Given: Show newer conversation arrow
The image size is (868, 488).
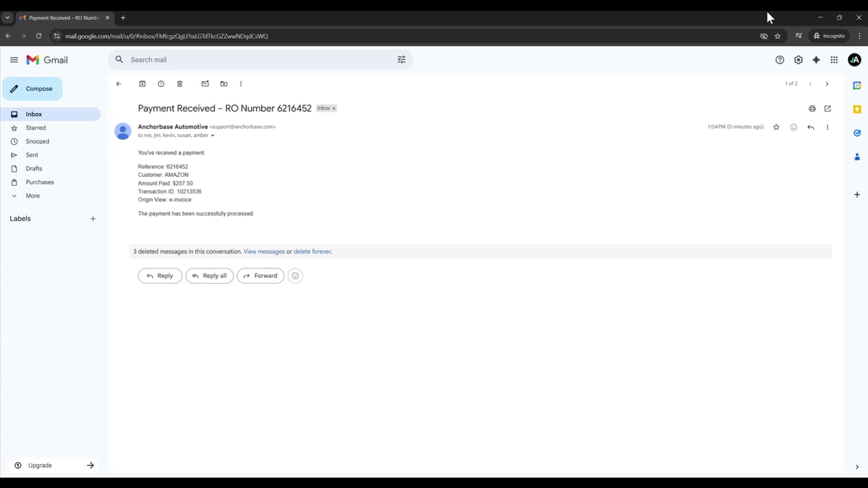Looking at the screenshot, I should tap(810, 84).
